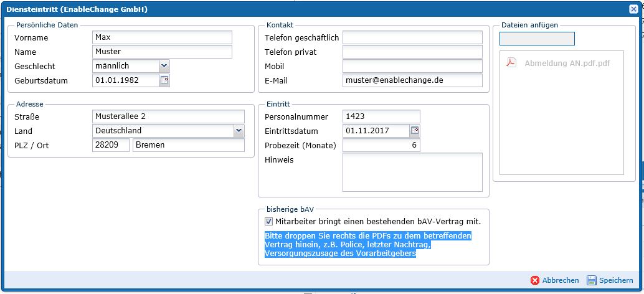Image resolution: width=644 pixels, height=294 pixels.
Task: Focus the Telefon geschäftlich field
Action: [412, 37]
